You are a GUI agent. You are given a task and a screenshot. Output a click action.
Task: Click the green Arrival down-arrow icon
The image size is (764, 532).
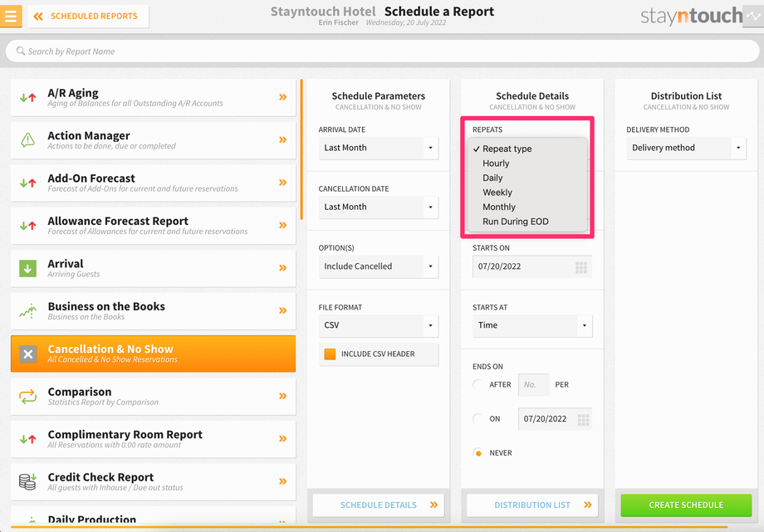pyautogui.click(x=27, y=268)
